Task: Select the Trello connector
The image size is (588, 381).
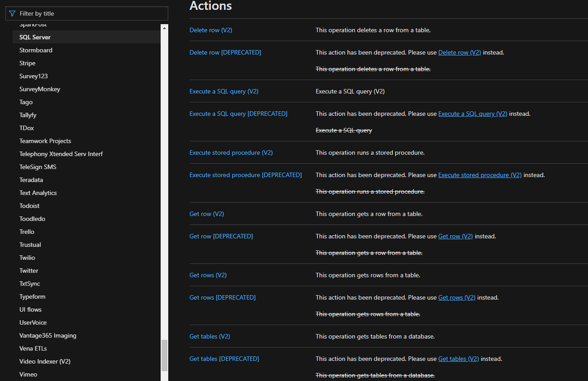Action: tap(27, 232)
